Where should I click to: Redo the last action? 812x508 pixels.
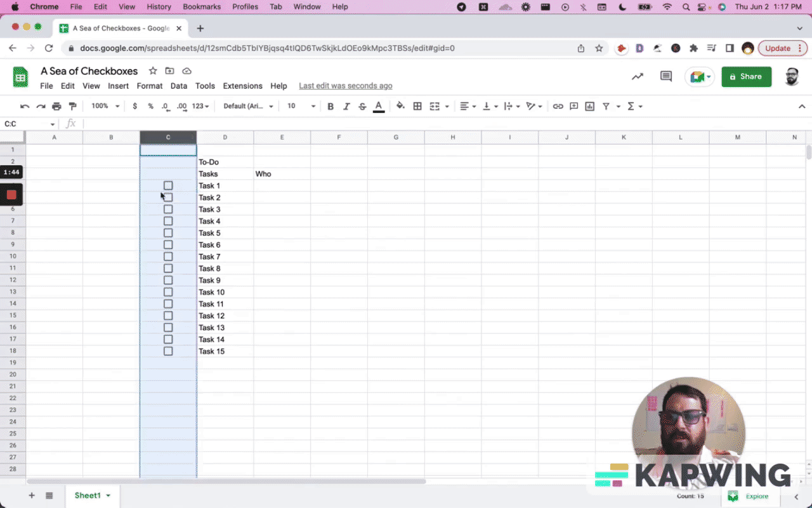click(41, 107)
